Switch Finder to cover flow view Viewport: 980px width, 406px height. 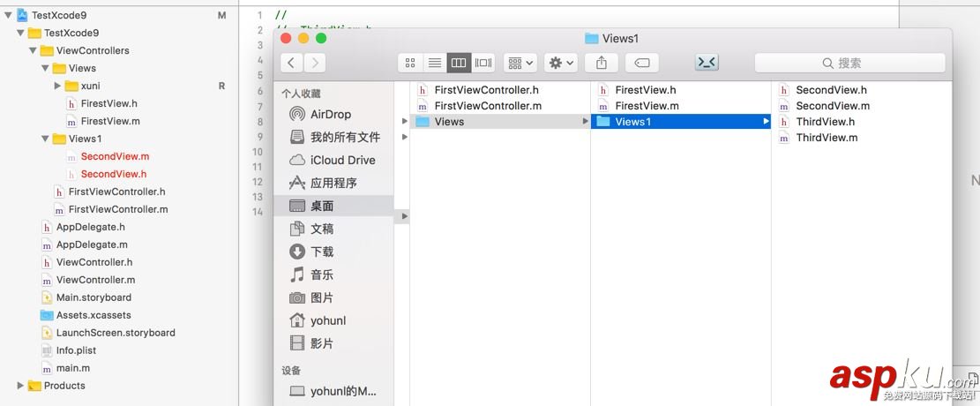483,63
